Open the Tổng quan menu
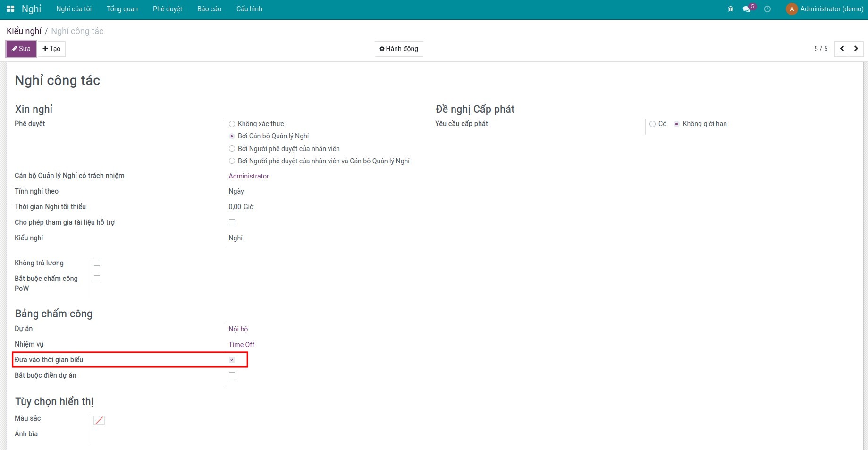The width and height of the screenshot is (868, 450). pyautogui.click(x=122, y=9)
